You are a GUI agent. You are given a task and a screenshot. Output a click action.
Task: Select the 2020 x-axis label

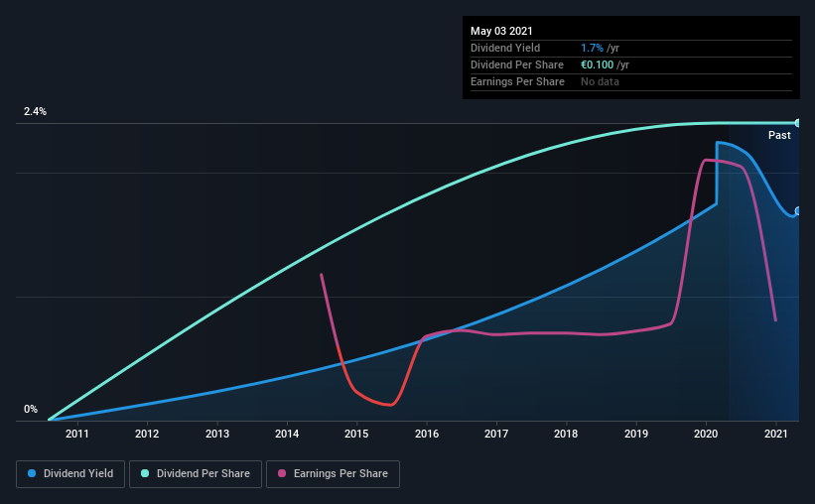(706, 434)
